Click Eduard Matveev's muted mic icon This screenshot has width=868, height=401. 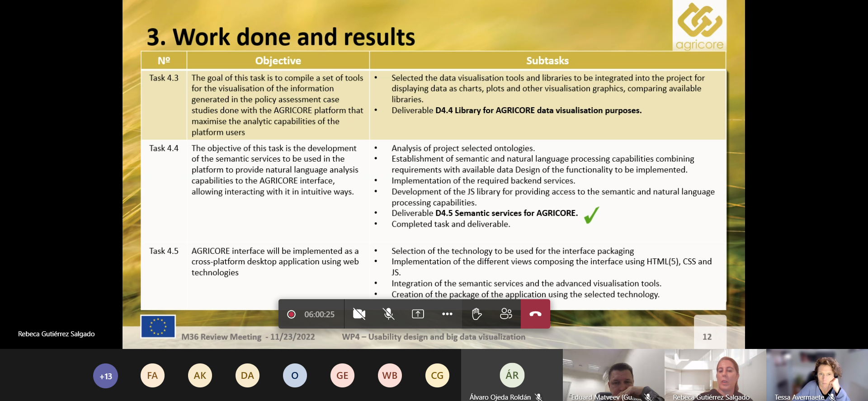click(x=648, y=397)
